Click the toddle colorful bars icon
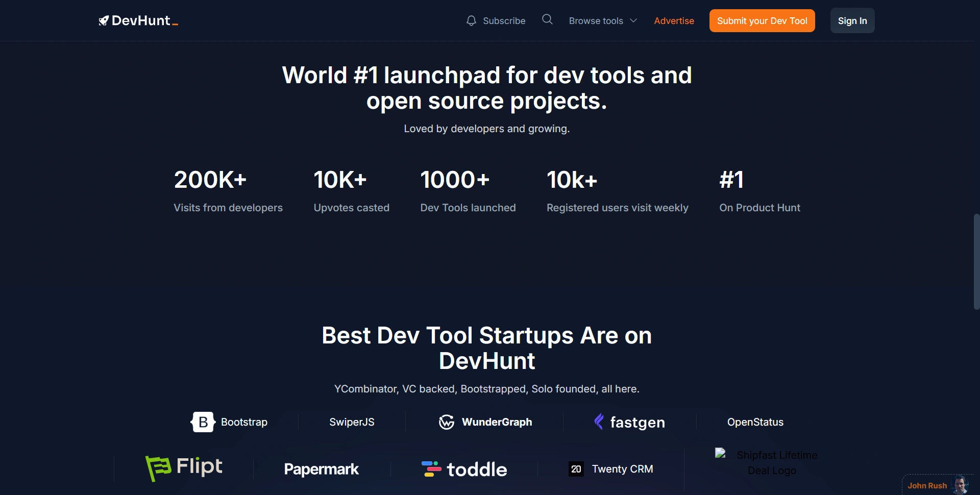Image resolution: width=980 pixels, height=495 pixels. coord(431,469)
